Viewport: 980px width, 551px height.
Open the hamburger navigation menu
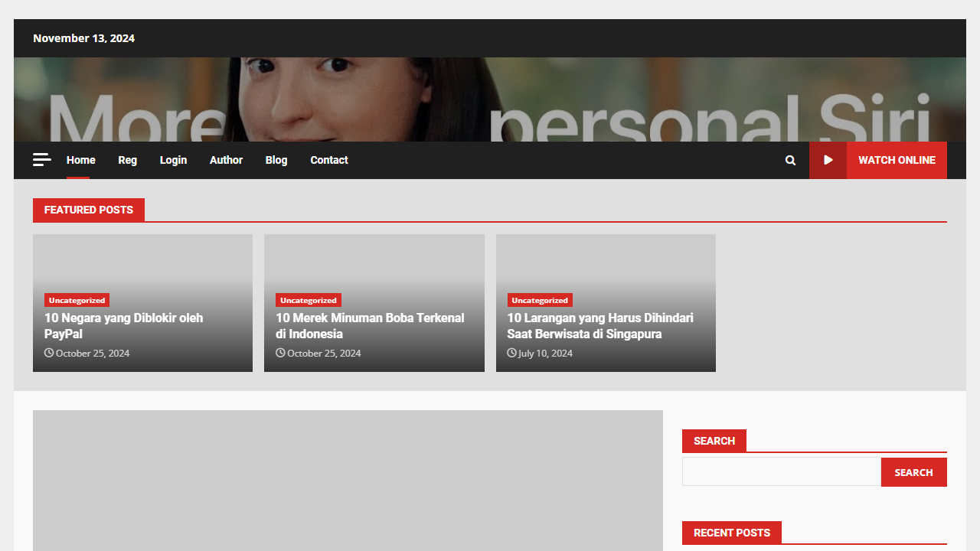coord(41,159)
